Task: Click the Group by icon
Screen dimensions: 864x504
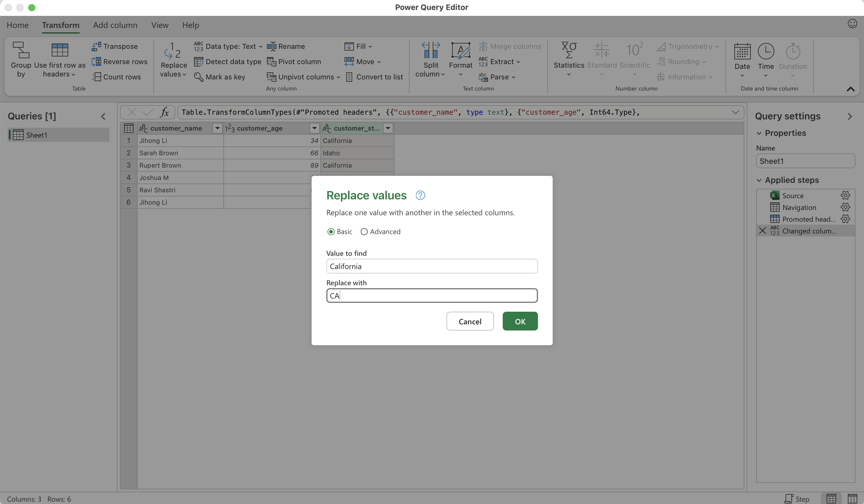Action: 21,50
